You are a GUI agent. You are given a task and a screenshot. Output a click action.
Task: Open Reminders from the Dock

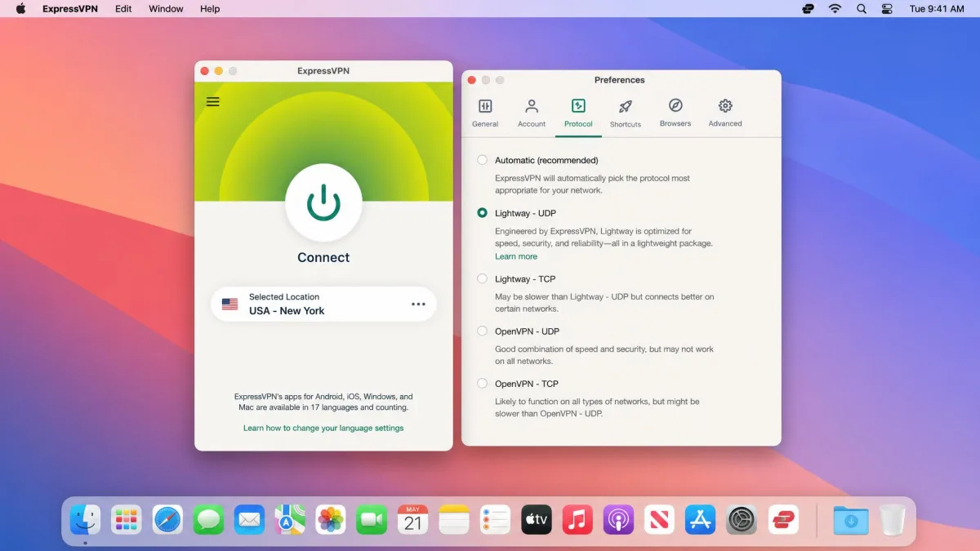tap(495, 520)
